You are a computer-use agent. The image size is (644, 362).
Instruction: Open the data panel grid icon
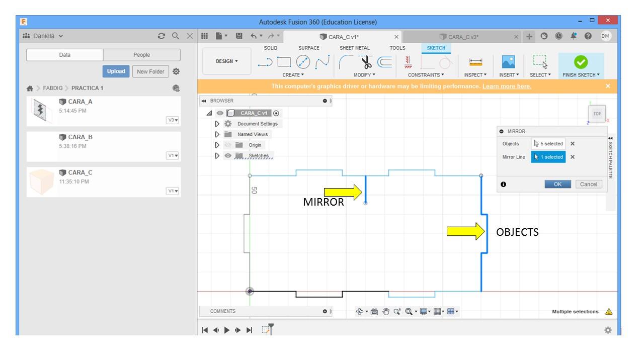pos(204,36)
